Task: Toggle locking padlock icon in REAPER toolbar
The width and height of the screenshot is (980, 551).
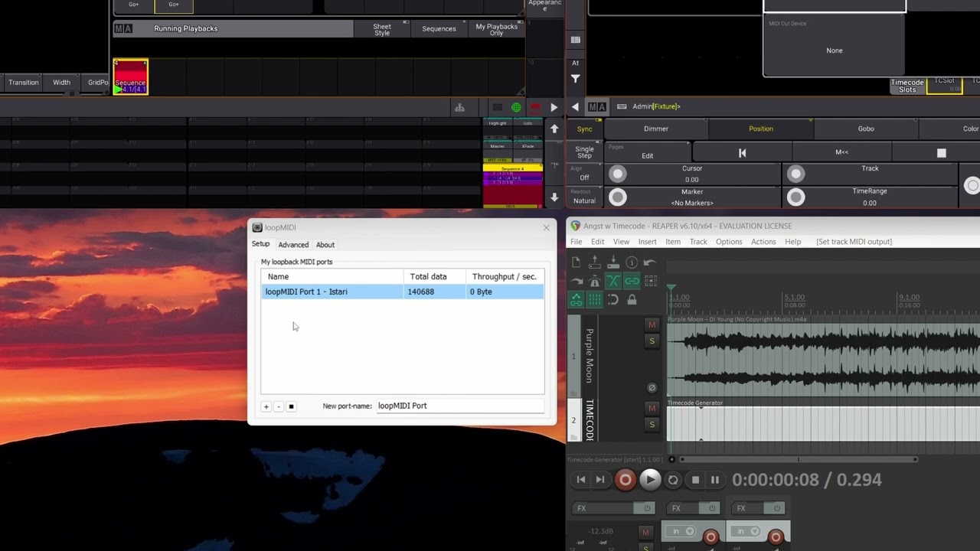Action: point(632,299)
